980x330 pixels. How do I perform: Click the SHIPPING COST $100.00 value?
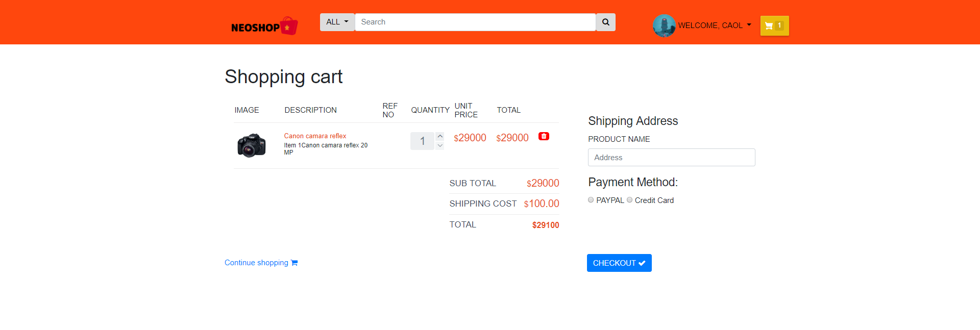542,204
